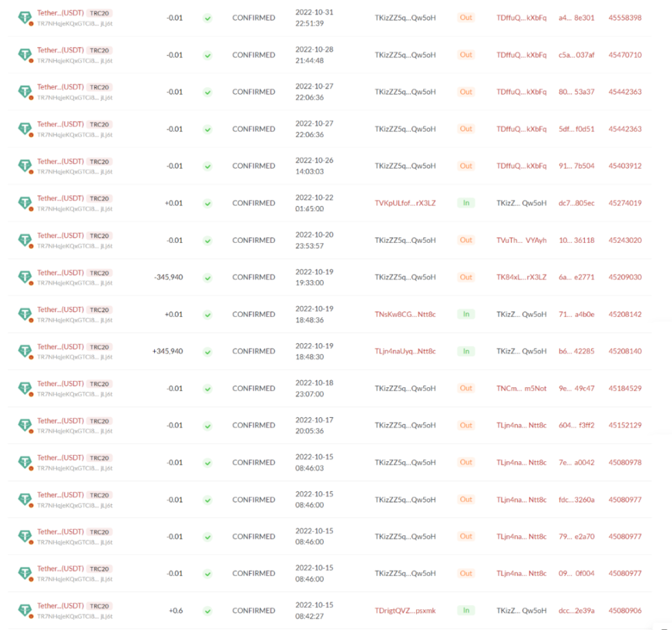Click Tether icon in the +0.6 row
Viewport: 672px width, 630px height.
click(x=26, y=611)
